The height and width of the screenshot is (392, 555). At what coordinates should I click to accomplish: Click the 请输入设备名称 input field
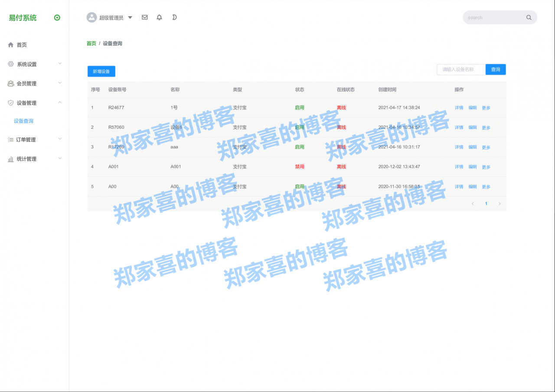461,69
